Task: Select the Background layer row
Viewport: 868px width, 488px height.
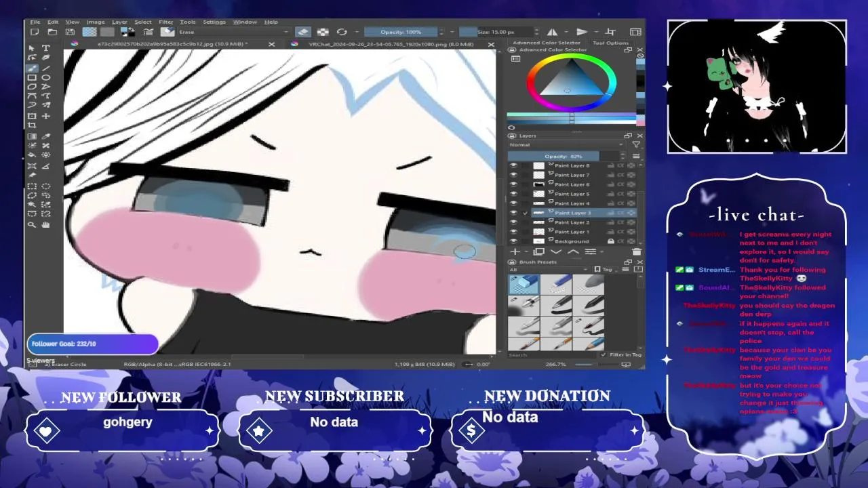Action: coord(572,241)
